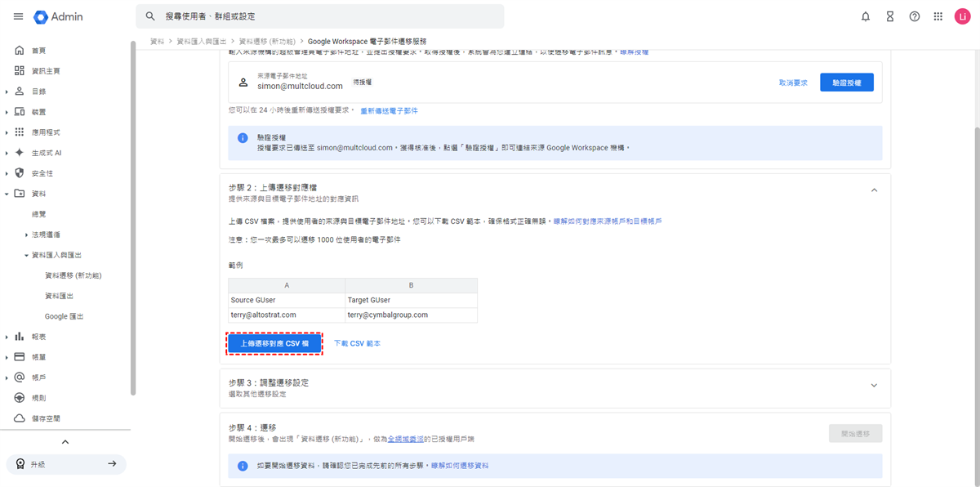Click the sidebar vertical scrollbar
Viewport: 980px width, 487px height.
coord(133,217)
